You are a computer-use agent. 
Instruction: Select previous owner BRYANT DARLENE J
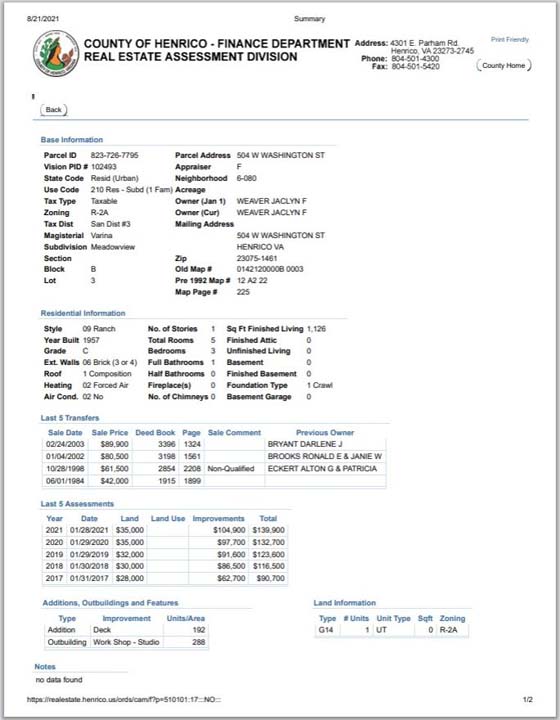click(305, 444)
